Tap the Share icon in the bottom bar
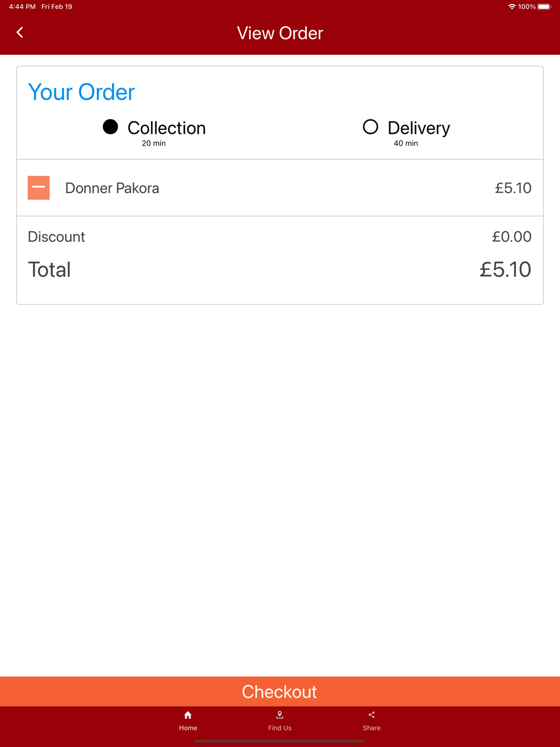Viewport: 560px width, 747px height. [x=371, y=715]
